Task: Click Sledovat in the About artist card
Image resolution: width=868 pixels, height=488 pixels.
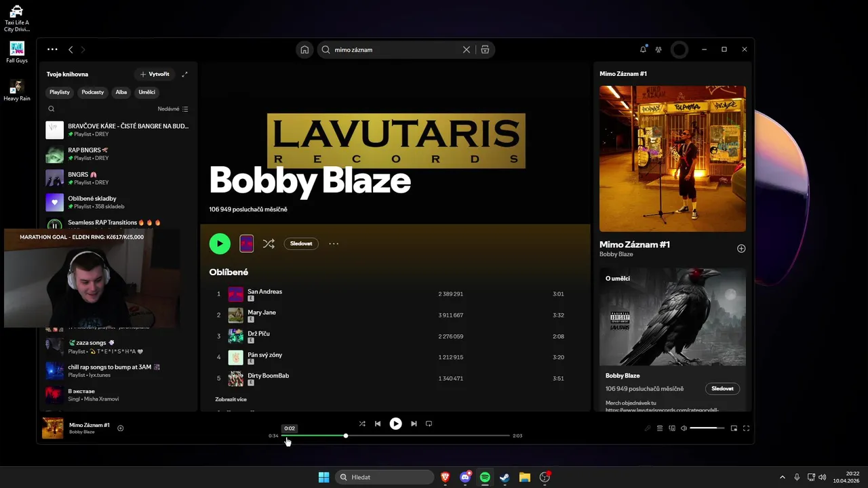Action: [722, 389]
